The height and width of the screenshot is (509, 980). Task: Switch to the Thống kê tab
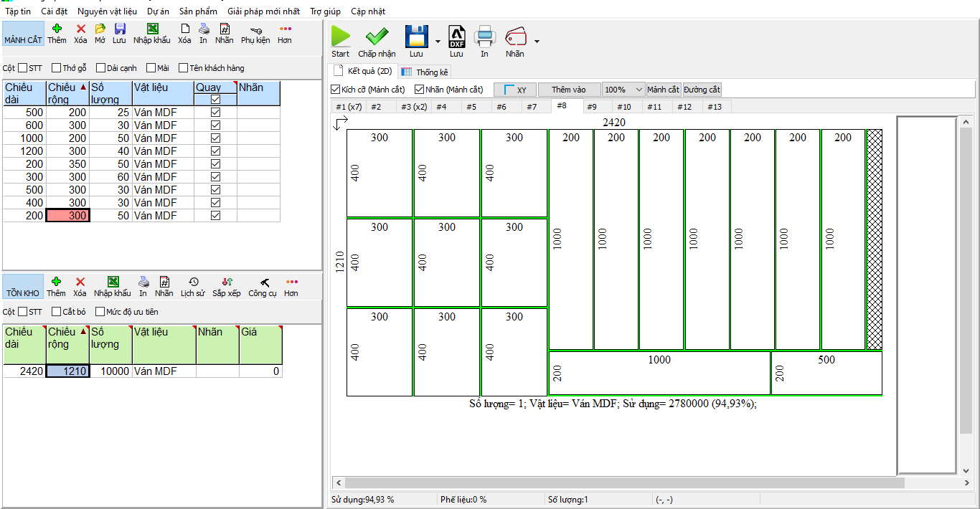(425, 72)
